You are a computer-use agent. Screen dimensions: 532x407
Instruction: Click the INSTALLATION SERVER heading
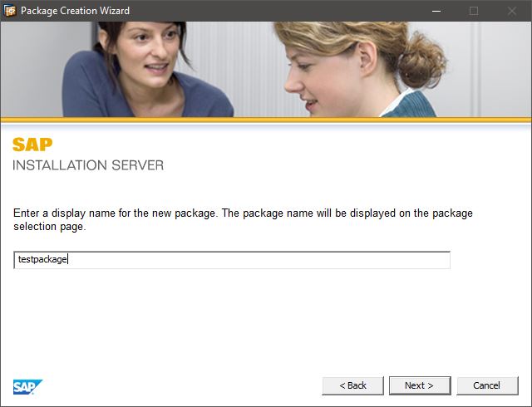[88, 165]
